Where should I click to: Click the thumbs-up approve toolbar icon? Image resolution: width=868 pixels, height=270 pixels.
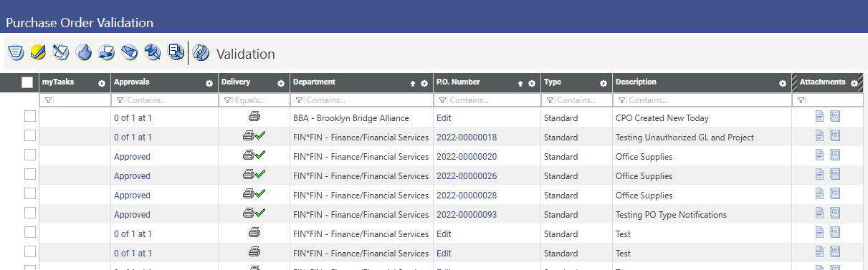coord(84,52)
